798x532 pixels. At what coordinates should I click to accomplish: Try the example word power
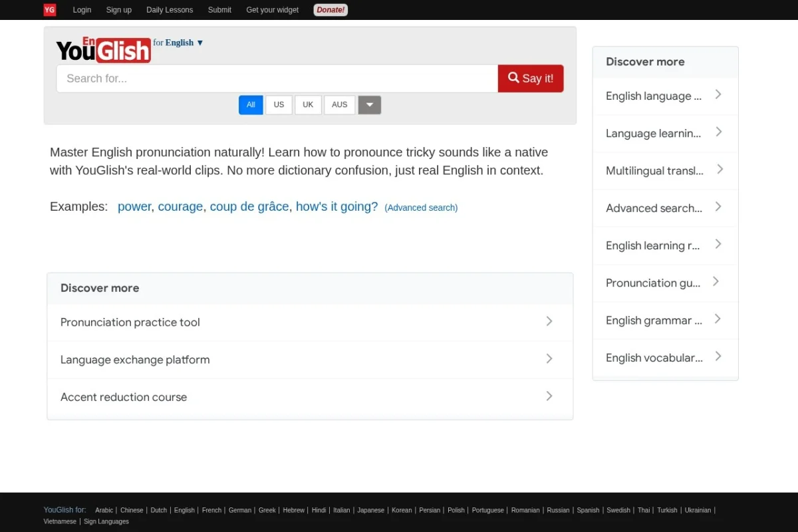click(134, 207)
